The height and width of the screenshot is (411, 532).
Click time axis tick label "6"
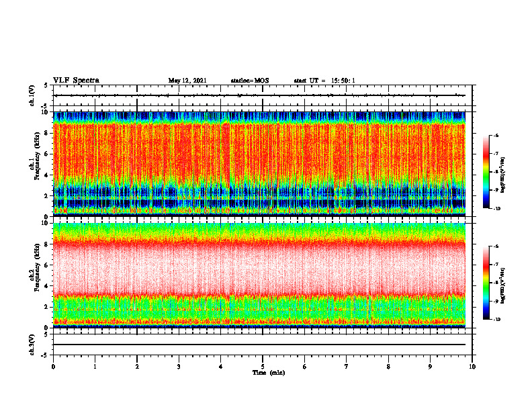(305, 367)
